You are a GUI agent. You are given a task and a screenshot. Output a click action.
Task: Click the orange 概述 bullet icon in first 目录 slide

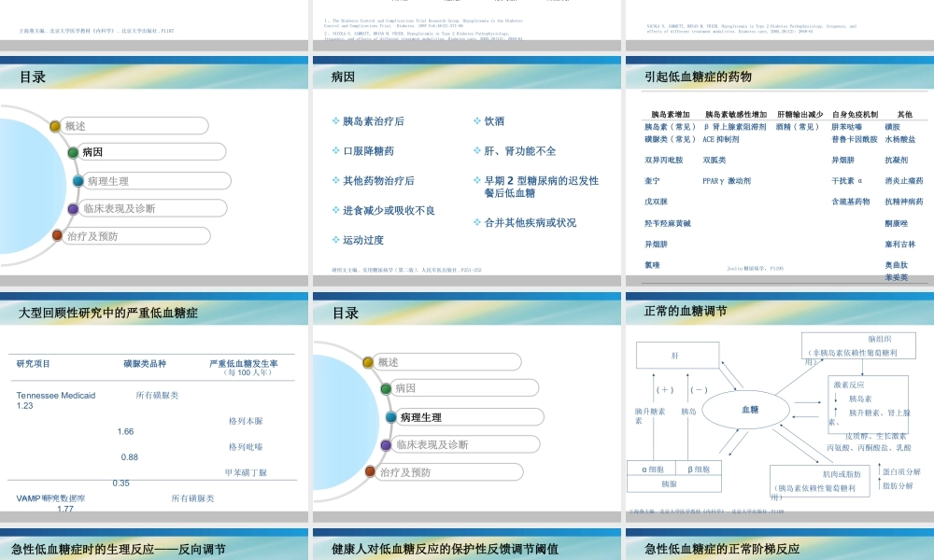click(x=54, y=125)
